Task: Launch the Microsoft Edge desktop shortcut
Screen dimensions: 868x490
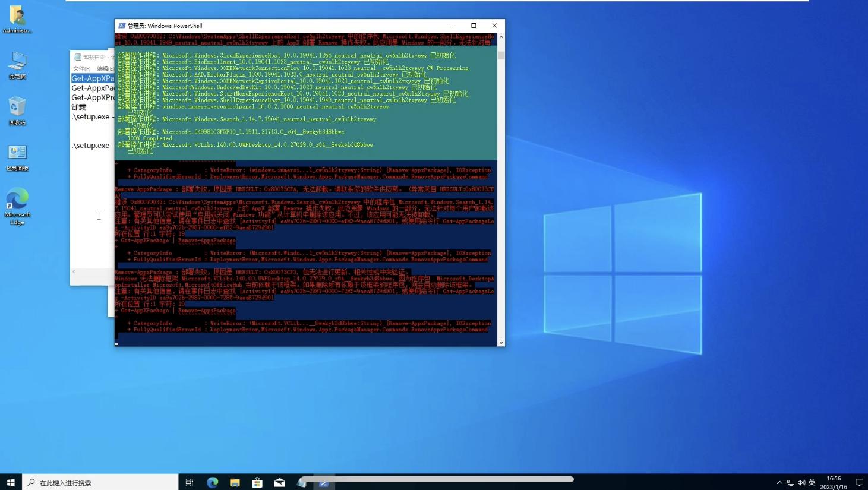Action: 17,206
